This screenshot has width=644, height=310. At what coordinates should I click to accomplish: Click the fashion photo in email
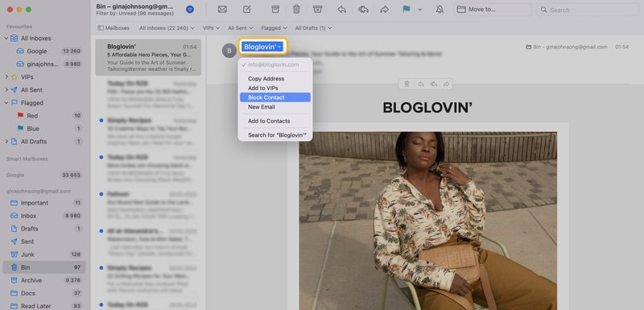click(x=428, y=221)
